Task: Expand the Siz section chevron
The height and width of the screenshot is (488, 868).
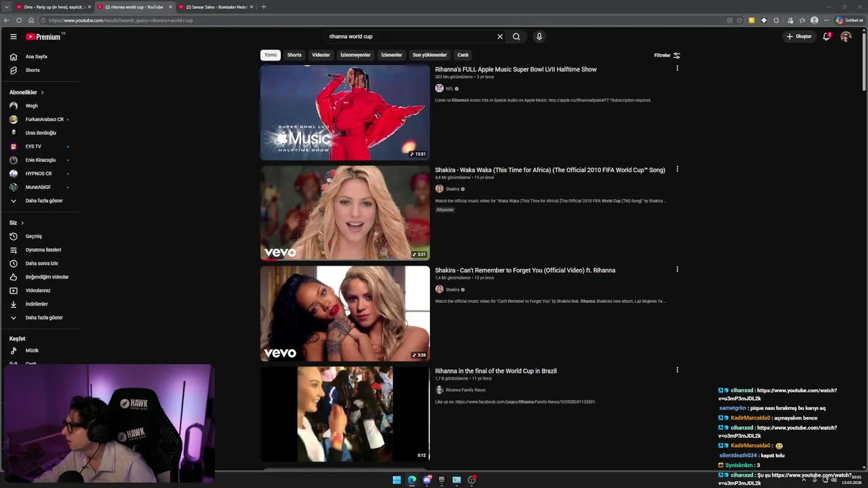Action: tap(22, 223)
